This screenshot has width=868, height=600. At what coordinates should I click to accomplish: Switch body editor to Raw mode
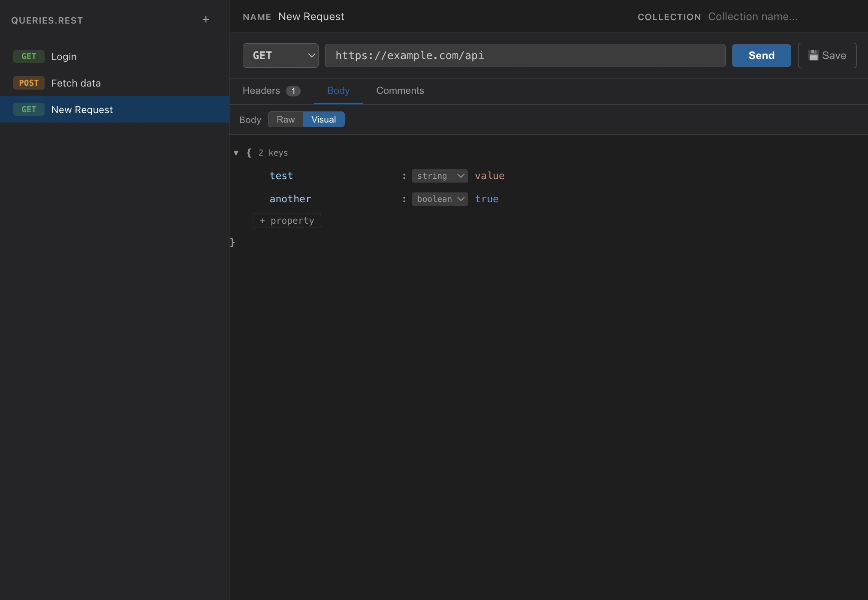[x=286, y=120]
